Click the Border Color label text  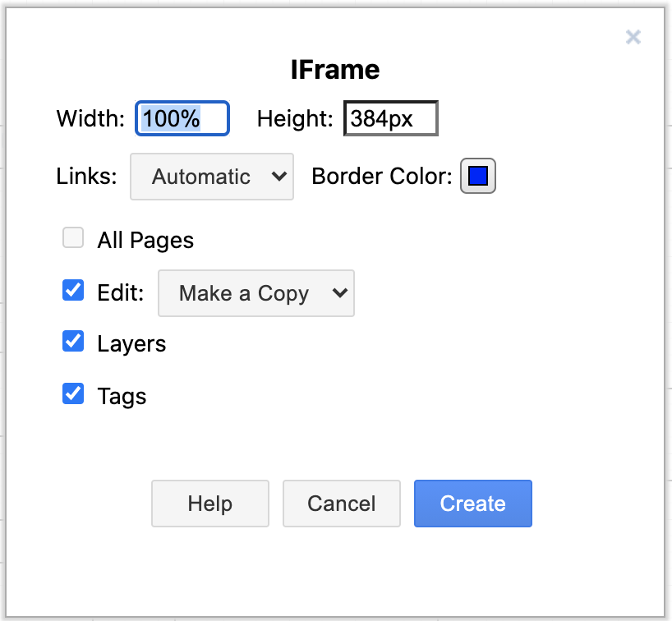click(382, 177)
